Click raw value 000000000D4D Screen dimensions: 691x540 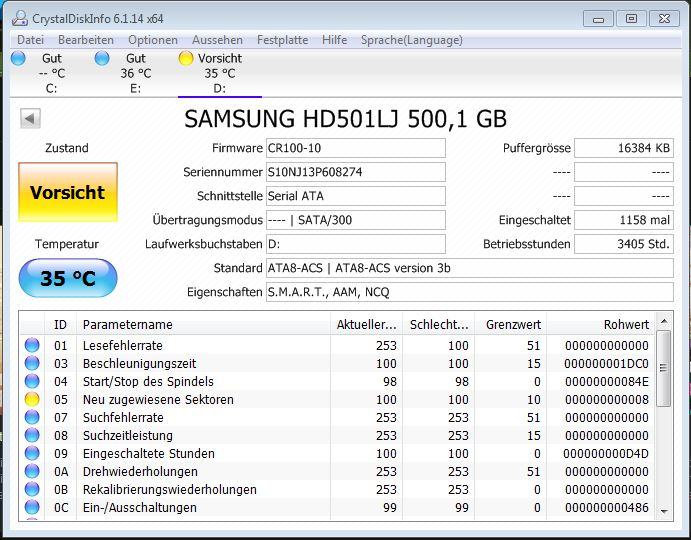[606, 453]
